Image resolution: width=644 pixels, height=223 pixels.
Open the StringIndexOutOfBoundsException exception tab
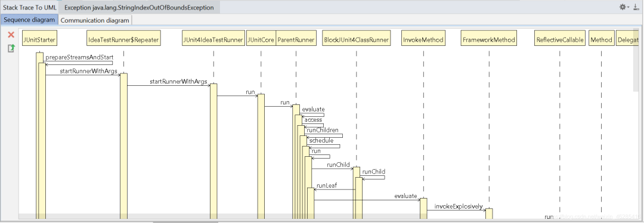click(x=139, y=7)
